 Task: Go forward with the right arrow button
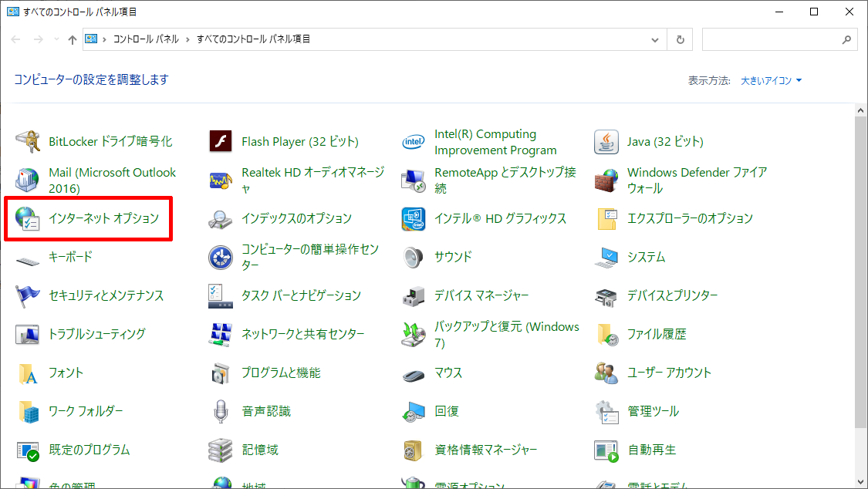[39, 39]
